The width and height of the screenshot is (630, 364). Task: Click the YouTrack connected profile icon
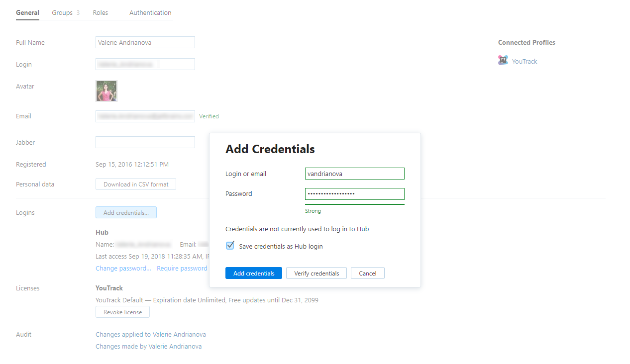503,61
